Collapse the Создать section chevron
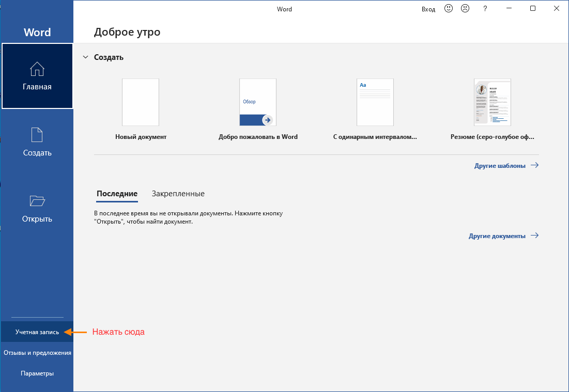This screenshot has width=569, height=392. click(x=86, y=57)
